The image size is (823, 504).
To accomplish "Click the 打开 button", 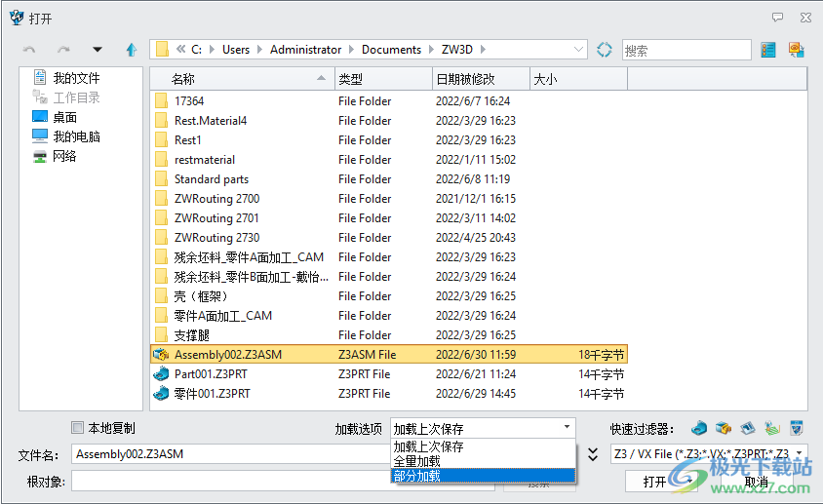I will coord(655,482).
